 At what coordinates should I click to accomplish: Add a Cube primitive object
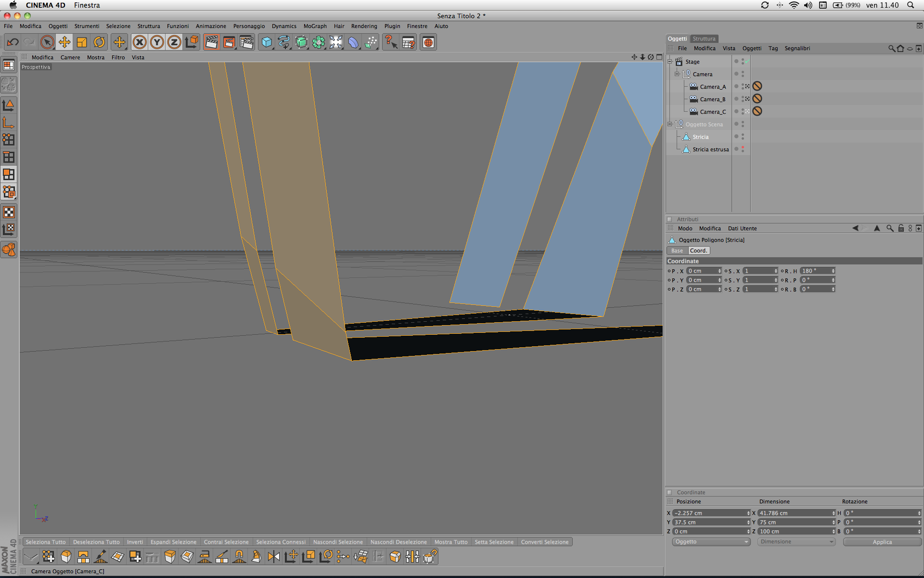(266, 42)
